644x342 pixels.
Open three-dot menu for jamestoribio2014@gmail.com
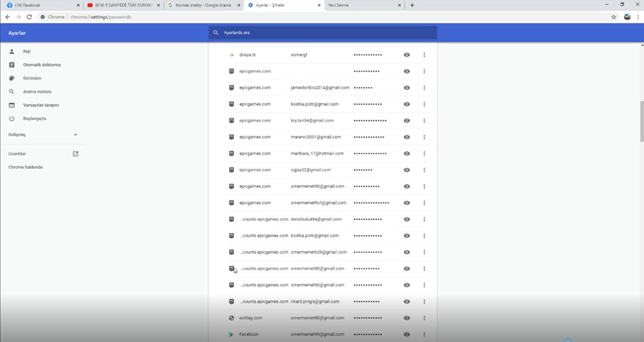(424, 88)
